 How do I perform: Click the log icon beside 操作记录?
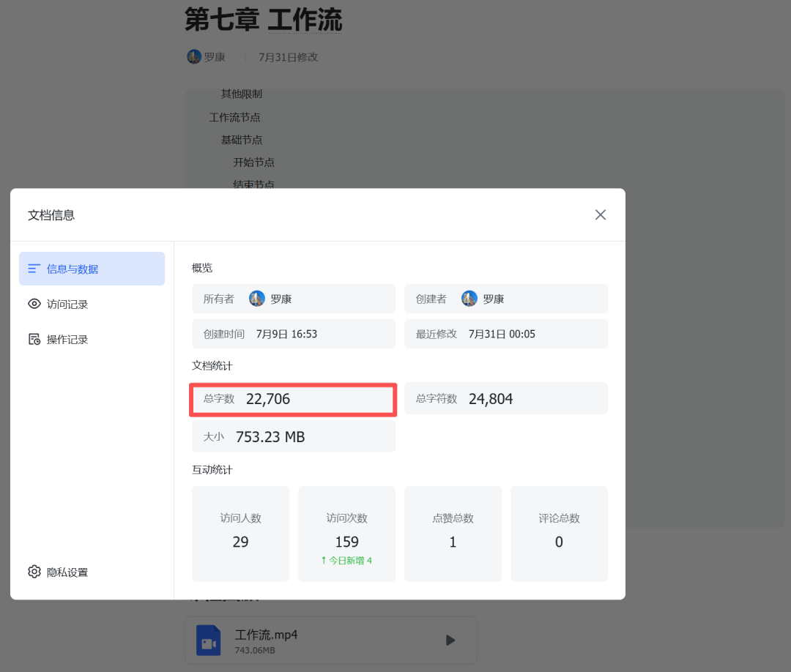point(34,339)
